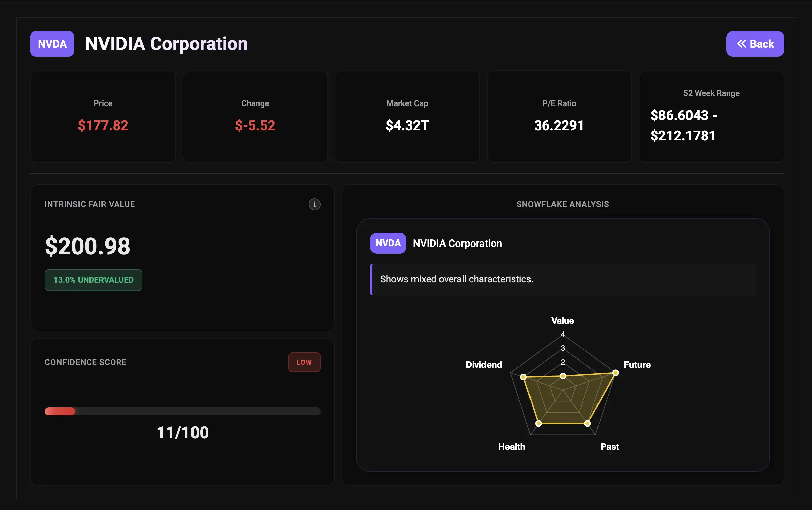Viewport: 812px width, 510px height.
Task: Click the info icon on Intrinsic Fair Value panel
Action: [x=314, y=204]
